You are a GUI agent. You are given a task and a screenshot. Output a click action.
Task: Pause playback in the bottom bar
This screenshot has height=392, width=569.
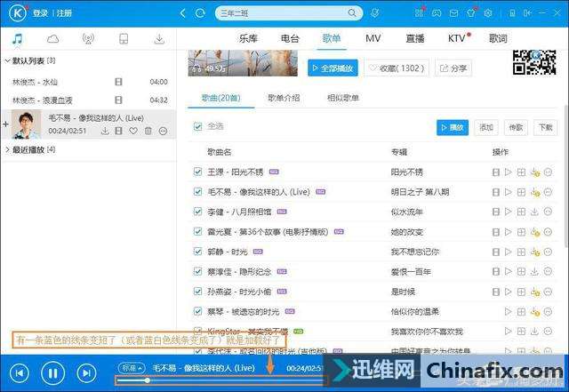[x=53, y=372]
